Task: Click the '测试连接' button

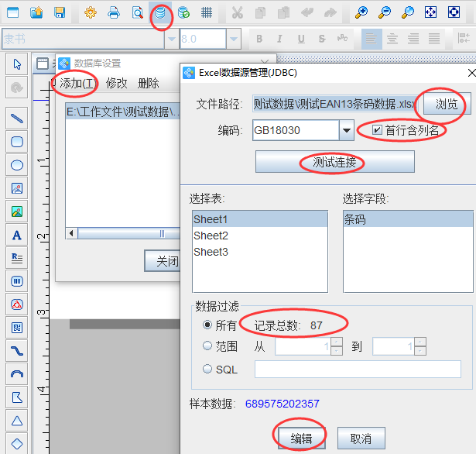Action: coord(334,162)
